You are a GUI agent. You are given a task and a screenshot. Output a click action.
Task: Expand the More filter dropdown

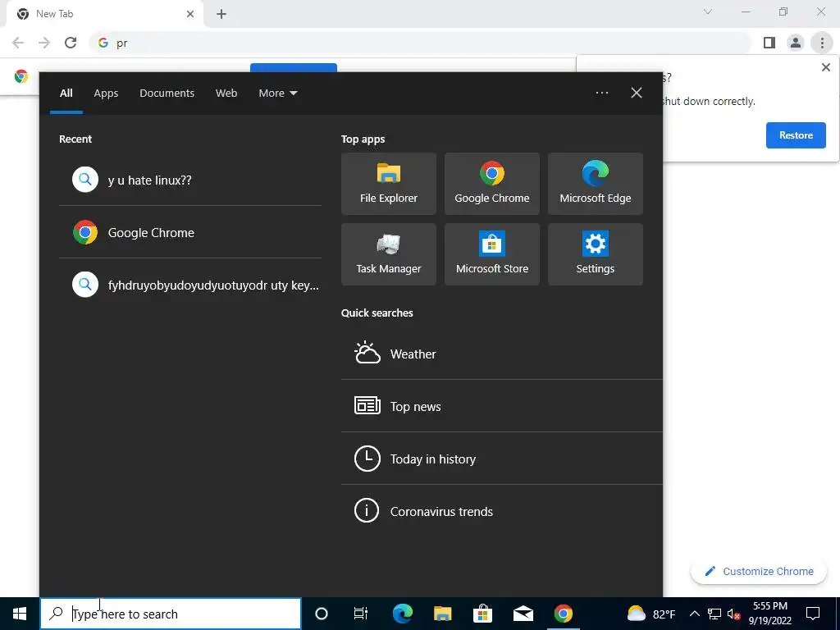point(277,94)
